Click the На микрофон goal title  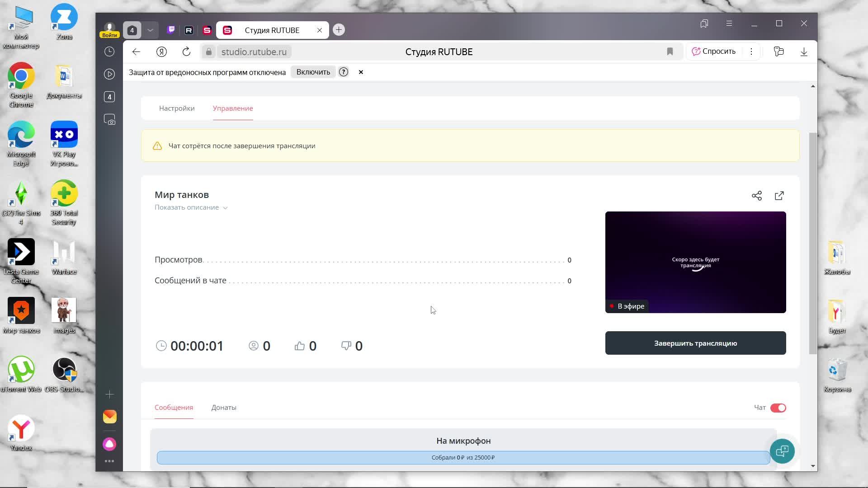463,441
